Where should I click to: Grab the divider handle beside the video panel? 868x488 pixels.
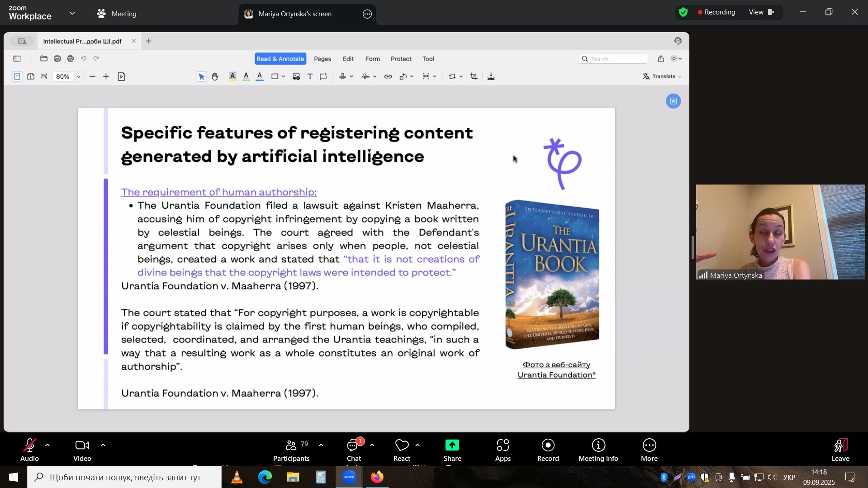click(692, 247)
